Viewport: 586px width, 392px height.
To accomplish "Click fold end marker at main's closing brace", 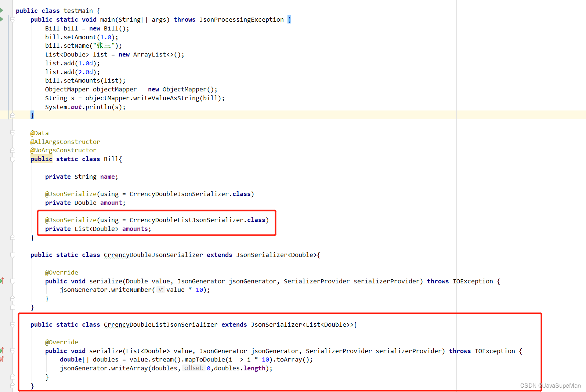I will 12,115.
